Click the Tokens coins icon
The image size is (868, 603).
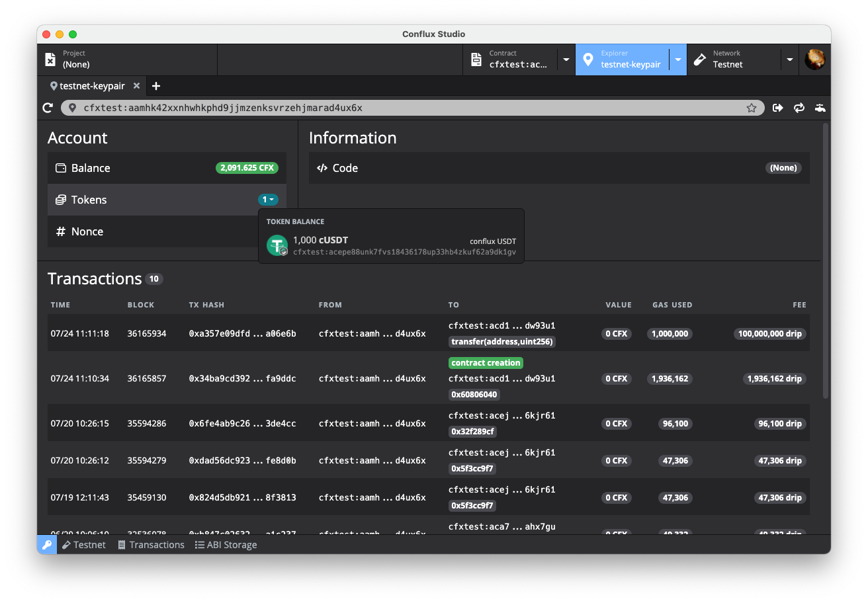pos(60,200)
